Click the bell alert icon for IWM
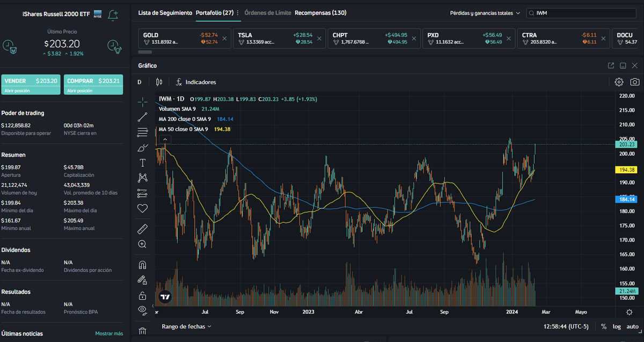 113,15
